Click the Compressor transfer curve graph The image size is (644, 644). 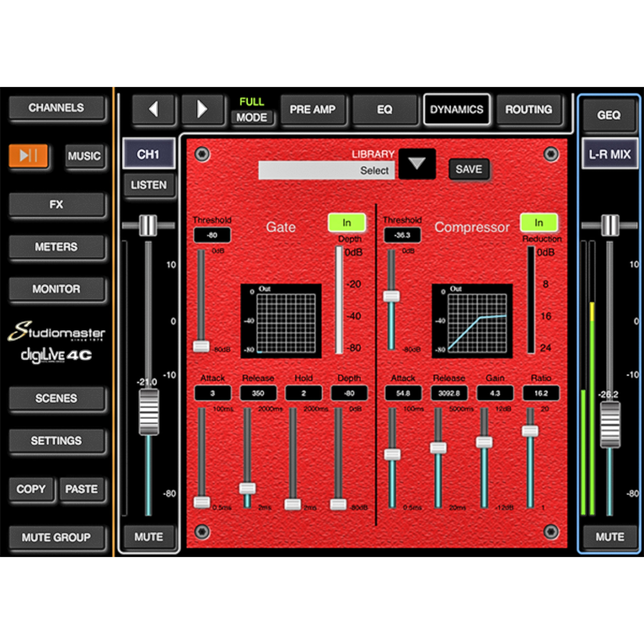[472, 321]
